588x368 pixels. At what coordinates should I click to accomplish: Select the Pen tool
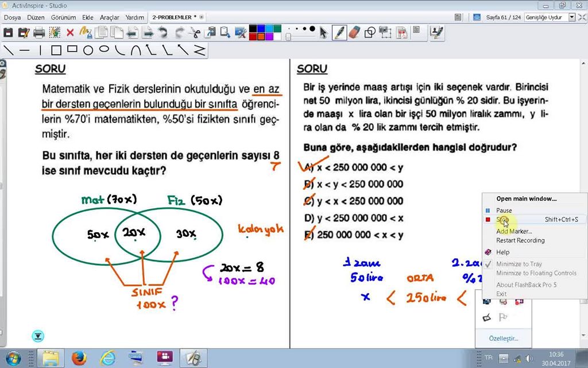(x=339, y=33)
